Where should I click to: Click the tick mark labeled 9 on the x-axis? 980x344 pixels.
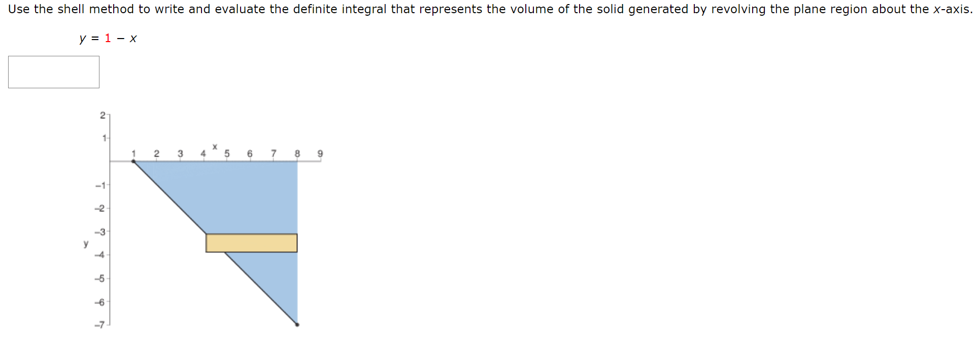[x=320, y=153]
